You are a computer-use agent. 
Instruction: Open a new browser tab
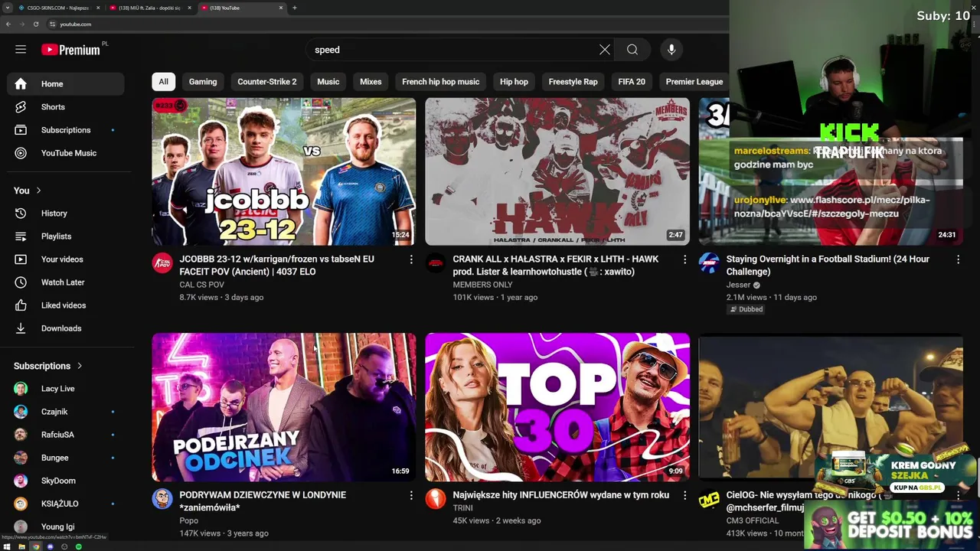(295, 8)
